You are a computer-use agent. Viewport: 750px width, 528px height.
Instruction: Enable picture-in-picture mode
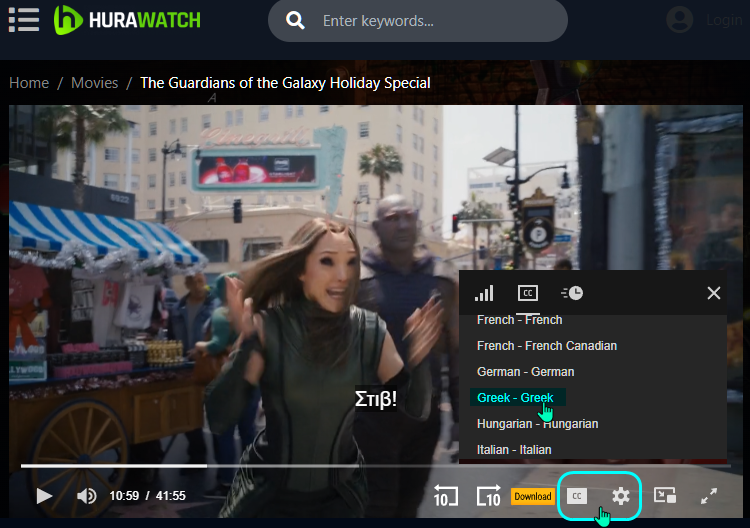(x=664, y=495)
